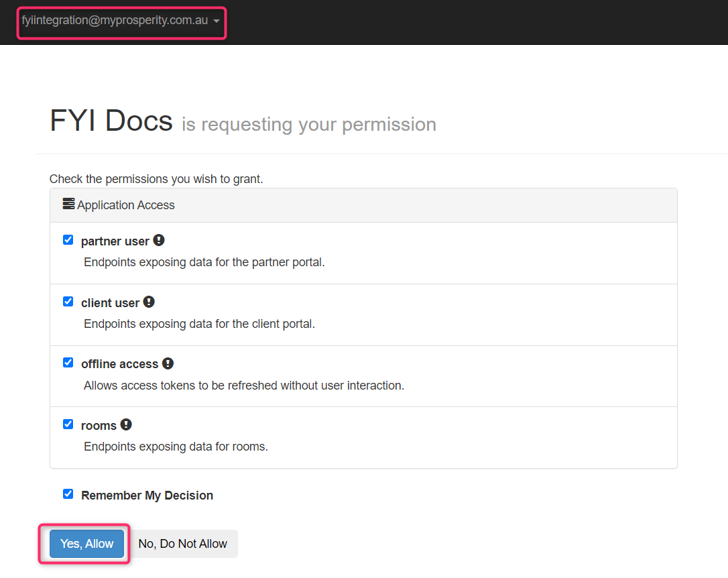
Task: Click the rooms label text
Action: [99, 426]
